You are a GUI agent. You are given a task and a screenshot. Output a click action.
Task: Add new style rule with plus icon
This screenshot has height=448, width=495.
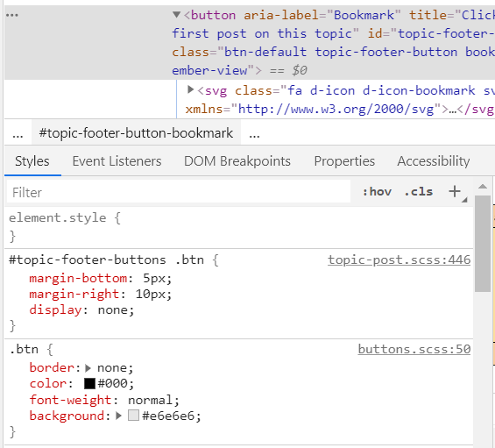click(x=455, y=191)
